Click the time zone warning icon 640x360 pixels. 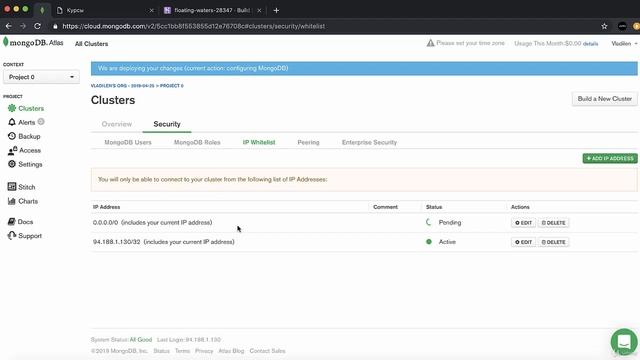coord(430,43)
